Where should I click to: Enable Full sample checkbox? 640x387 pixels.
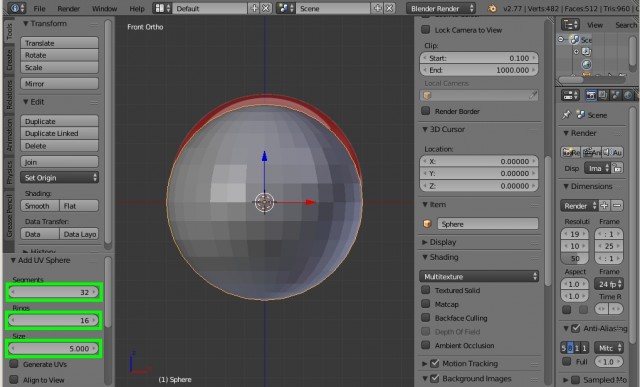click(567, 361)
